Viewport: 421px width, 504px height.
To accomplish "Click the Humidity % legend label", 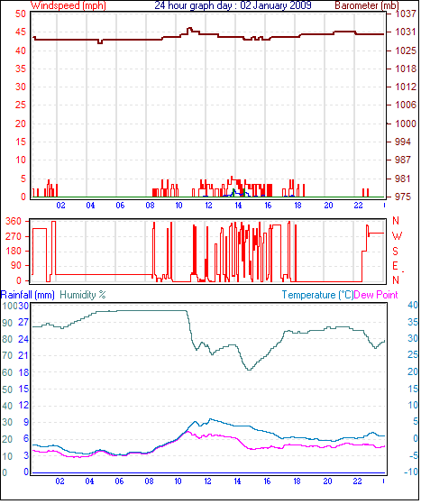I will point(83,295).
